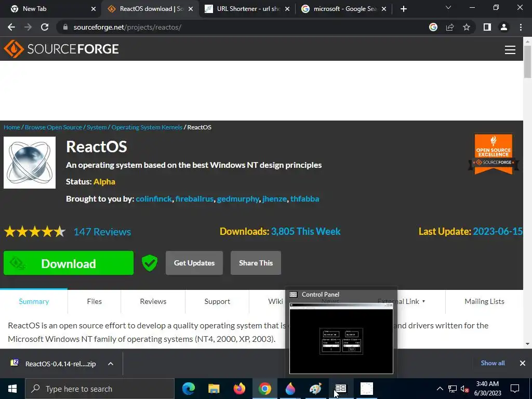Open gedmurphy profile link
The width and height of the screenshot is (532, 399).
point(238,199)
